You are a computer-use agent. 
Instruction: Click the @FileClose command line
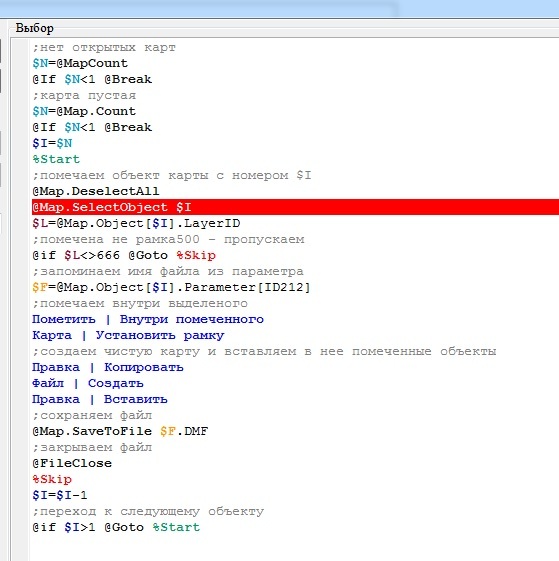tap(72, 463)
